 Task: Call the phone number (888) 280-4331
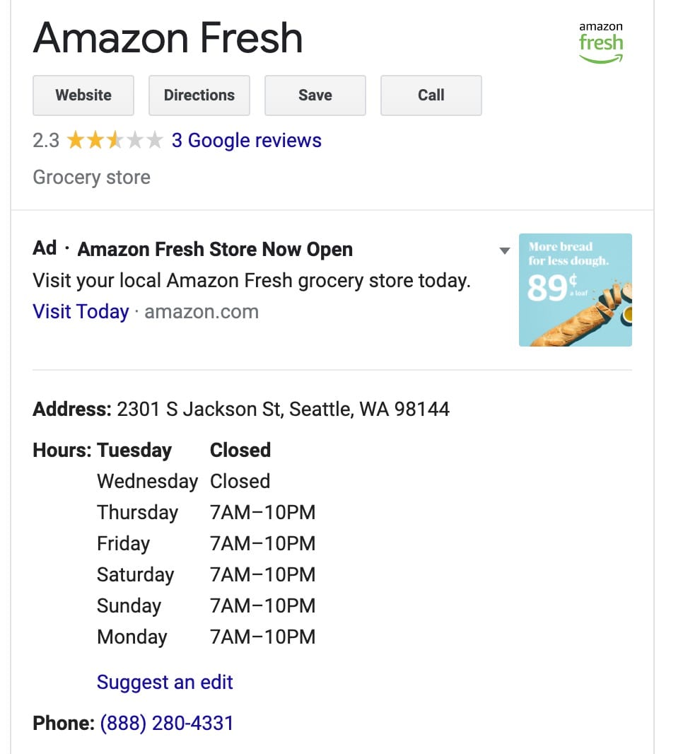[166, 723]
